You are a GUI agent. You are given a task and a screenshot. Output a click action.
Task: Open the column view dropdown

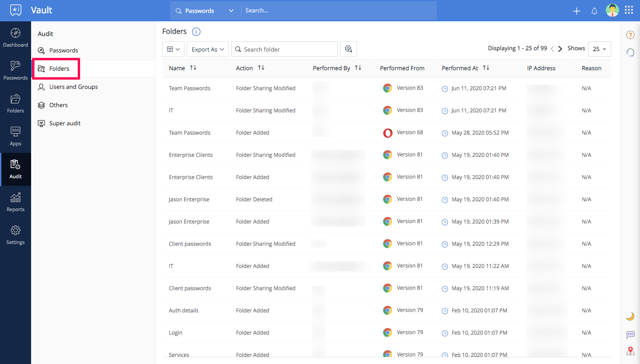[x=173, y=49]
